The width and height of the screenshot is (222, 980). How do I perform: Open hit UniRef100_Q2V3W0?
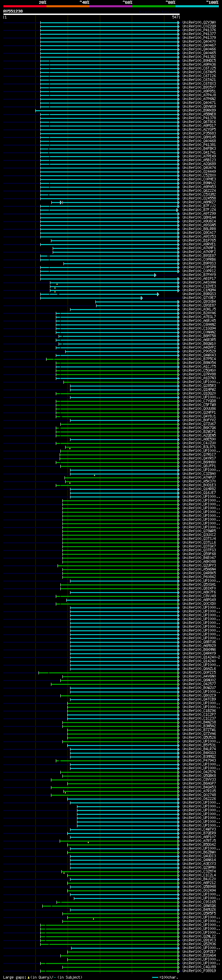tap(199, 23)
